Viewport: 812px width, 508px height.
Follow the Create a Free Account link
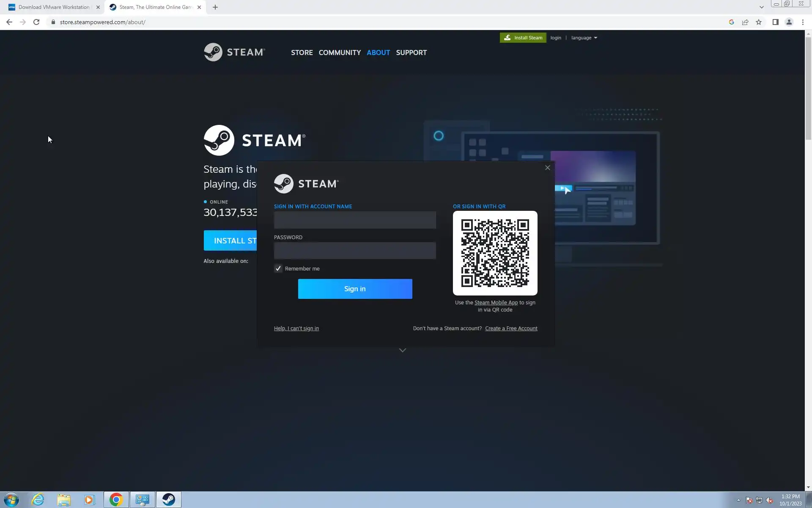pyautogui.click(x=511, y=329)
